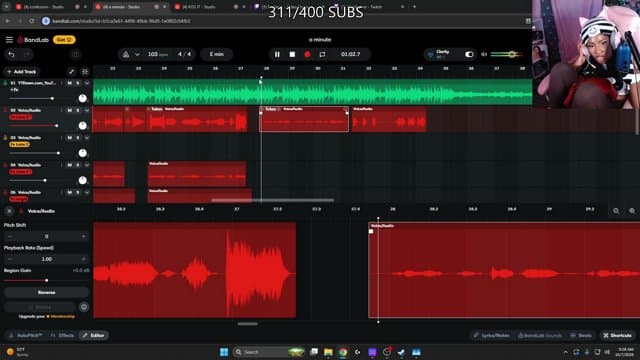
Task: Click the BandLab logo
Action: [33, 40]
